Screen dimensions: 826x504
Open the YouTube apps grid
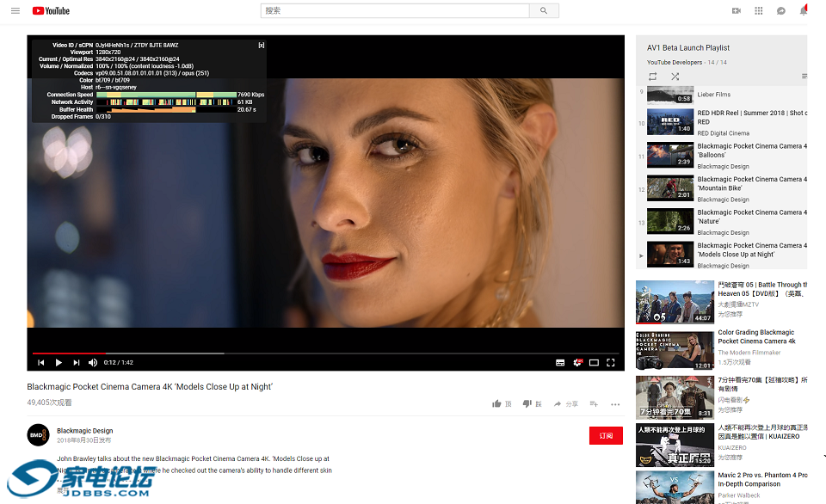pos(758,10)
